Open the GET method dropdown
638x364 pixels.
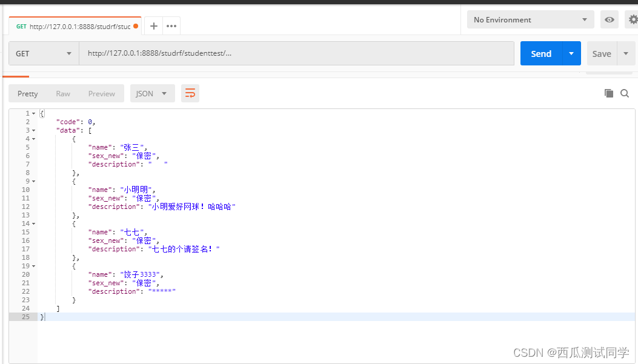pyautogui.click(x=44, y=54)
